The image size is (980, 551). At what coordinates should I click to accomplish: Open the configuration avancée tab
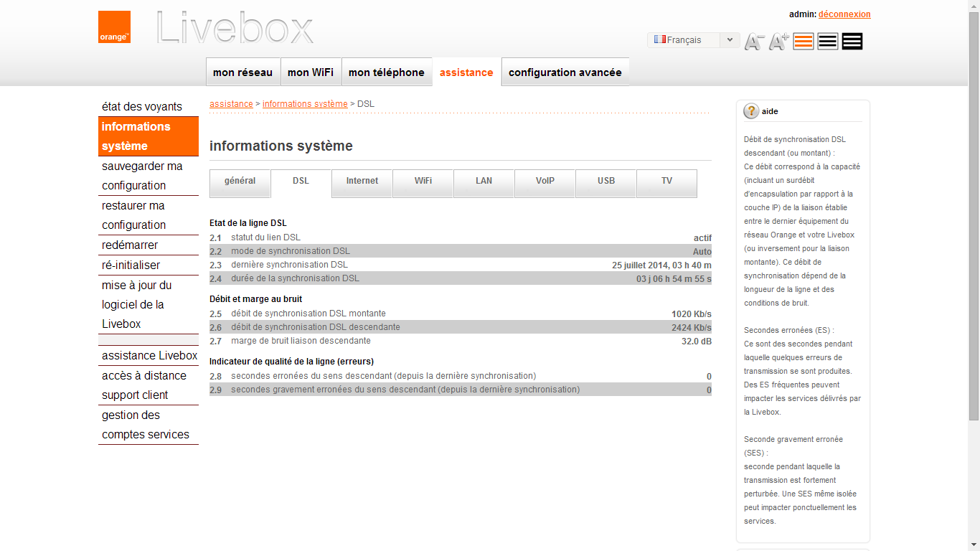click(565, 72)
